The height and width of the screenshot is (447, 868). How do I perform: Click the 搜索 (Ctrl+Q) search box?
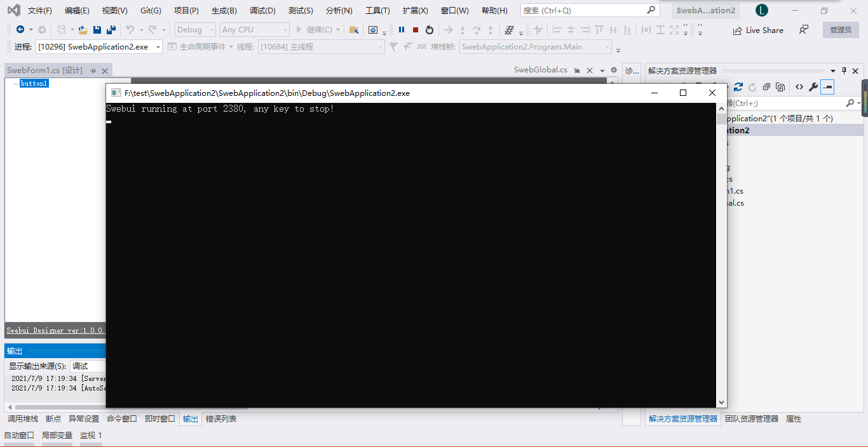(x=590, y=11)
